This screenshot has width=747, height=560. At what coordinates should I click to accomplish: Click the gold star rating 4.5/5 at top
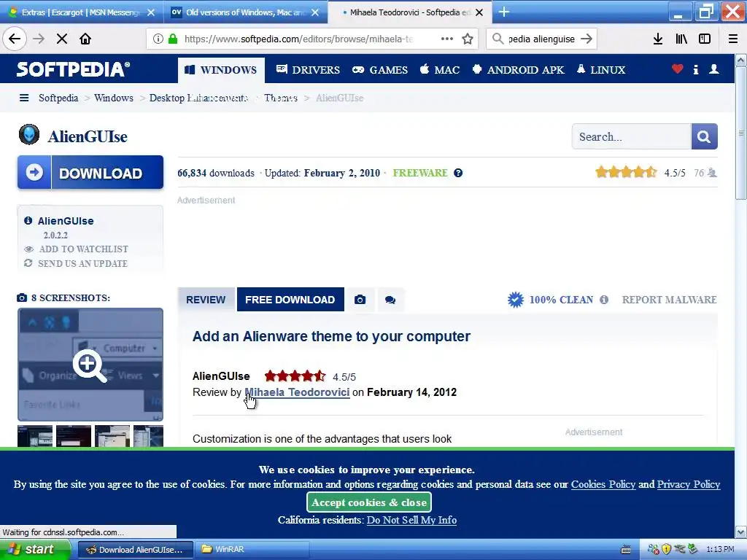coord(626,172)
